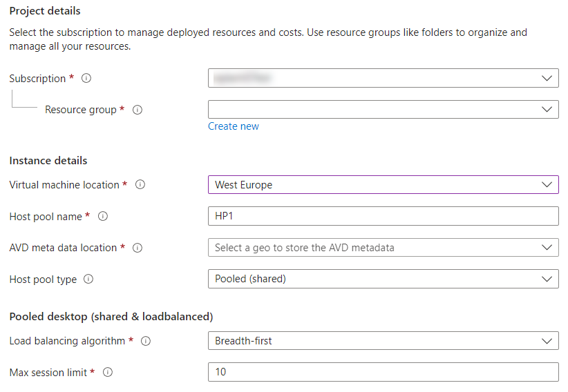
Task: Show the AVD meta data location info tooltip
Action: [x=138, y=248]
